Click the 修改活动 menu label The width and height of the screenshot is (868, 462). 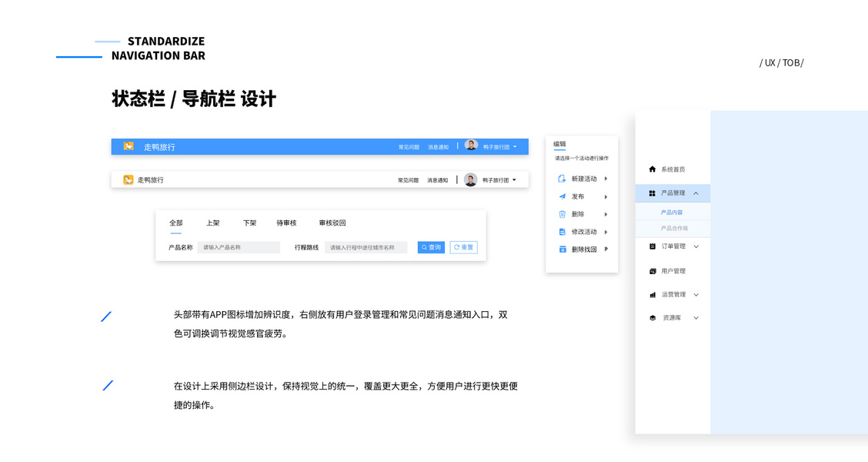click(x=584, y=232)
